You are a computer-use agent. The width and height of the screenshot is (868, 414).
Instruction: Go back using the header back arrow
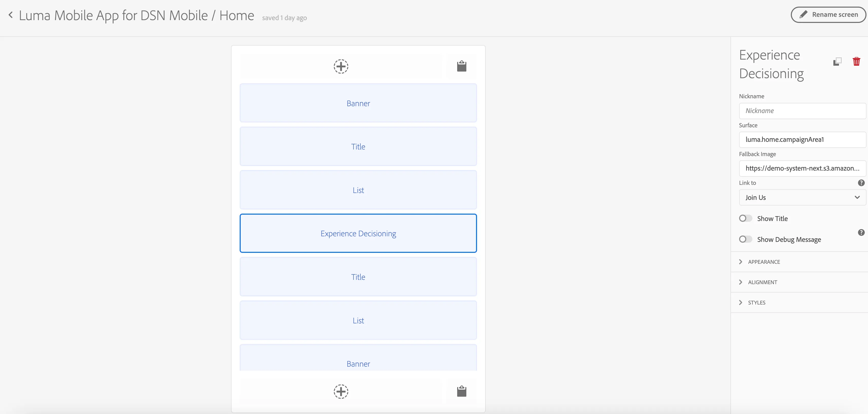click(x=11, y=15)
